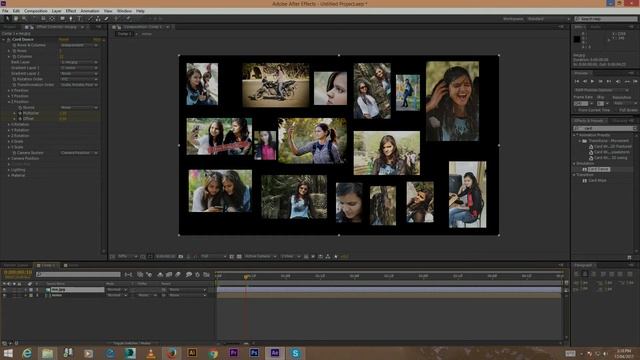The width and height of the screenshot is (640, 360).
Task: Launch Photoshop from the taskbar
Action: coord(254,352)
